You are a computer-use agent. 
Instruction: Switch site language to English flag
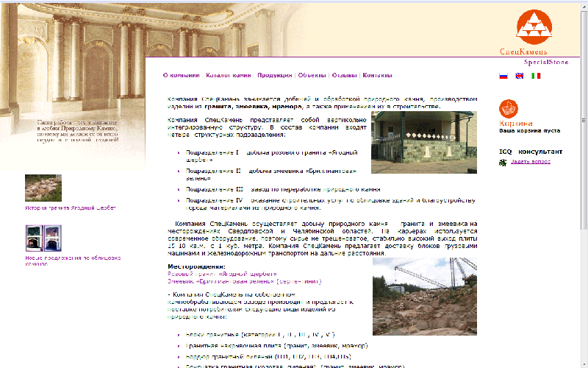pos(520,76)
